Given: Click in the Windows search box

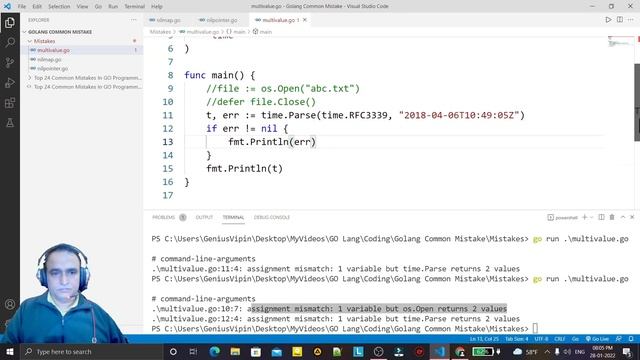Looking at the screenshot, I should (x=91, y=351).
